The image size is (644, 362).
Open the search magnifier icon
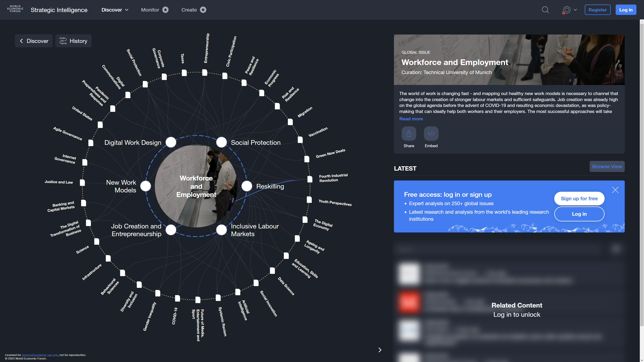[x=545, y=10]
